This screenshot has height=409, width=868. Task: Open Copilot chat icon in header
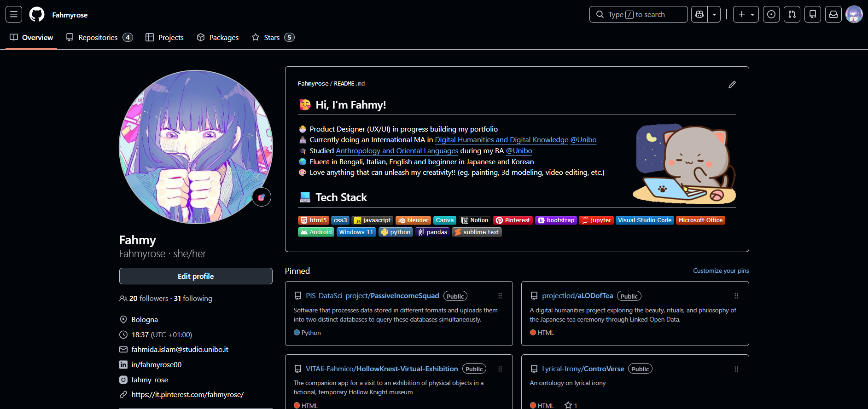699,14
